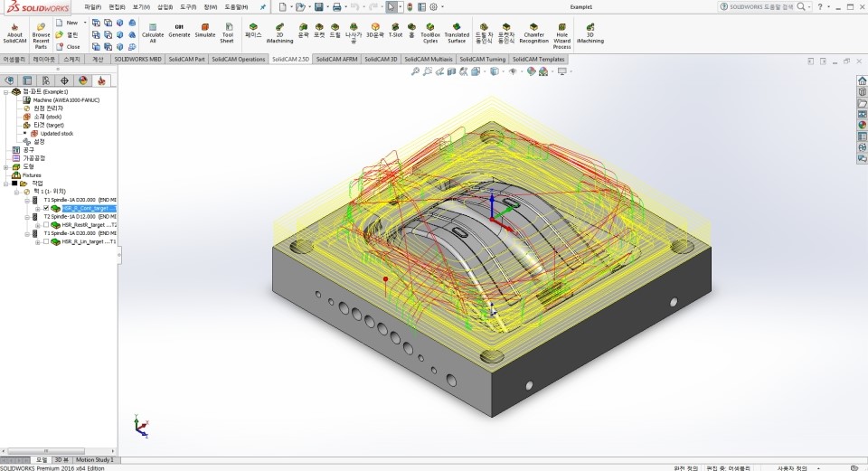The image size is (868, 471).
Task: Open the Select tool dropdown arrow
Action: click(401, 7)
